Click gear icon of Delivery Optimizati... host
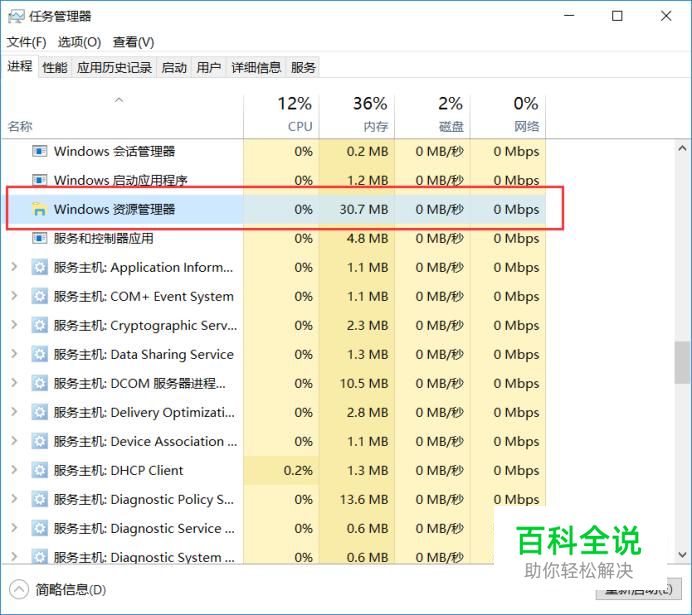 pos(40,412)
